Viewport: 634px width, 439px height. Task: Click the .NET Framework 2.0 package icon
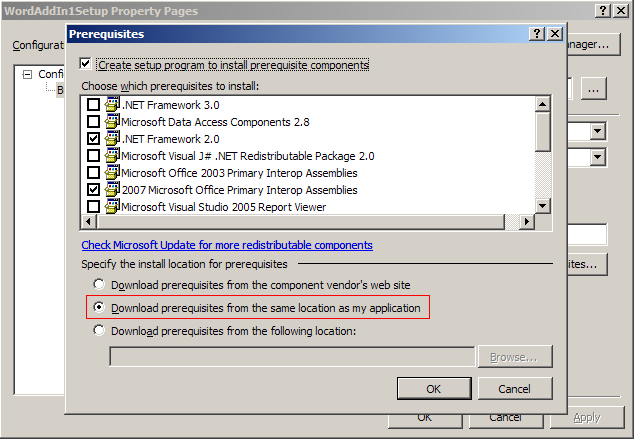112,138
